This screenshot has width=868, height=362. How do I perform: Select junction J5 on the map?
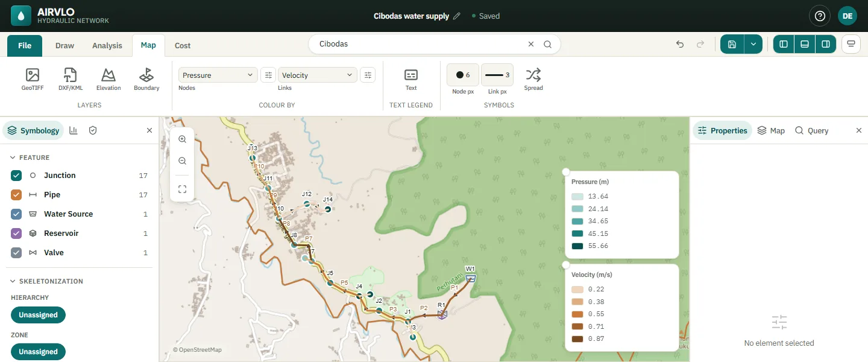click(x=330, y=282)
